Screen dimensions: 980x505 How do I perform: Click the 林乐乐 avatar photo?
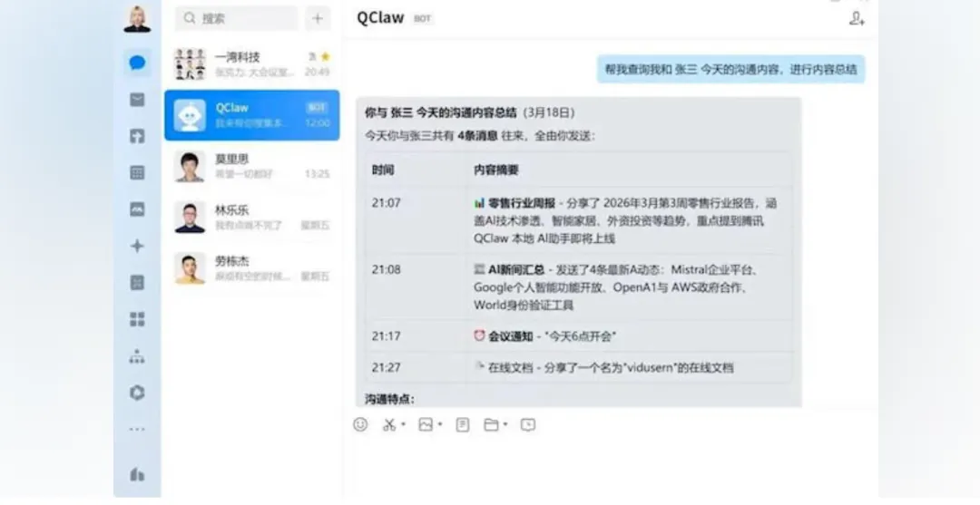pos(190,218)
